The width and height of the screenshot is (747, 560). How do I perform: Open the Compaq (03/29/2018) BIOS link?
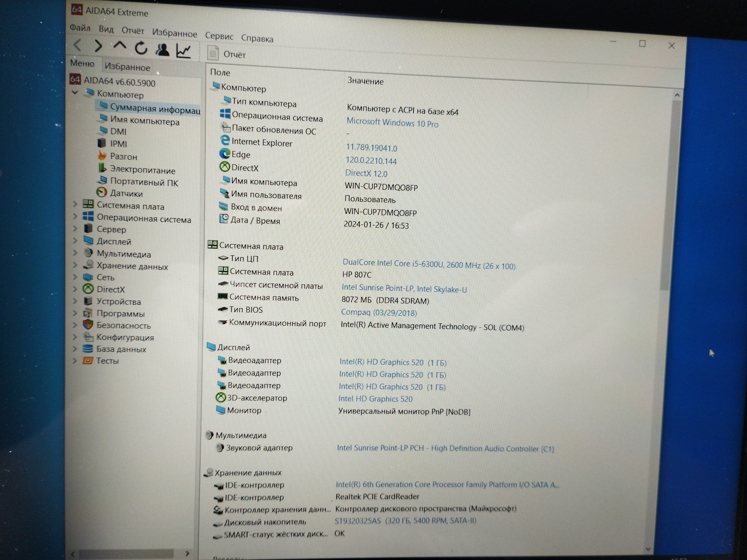coord(379,312)
